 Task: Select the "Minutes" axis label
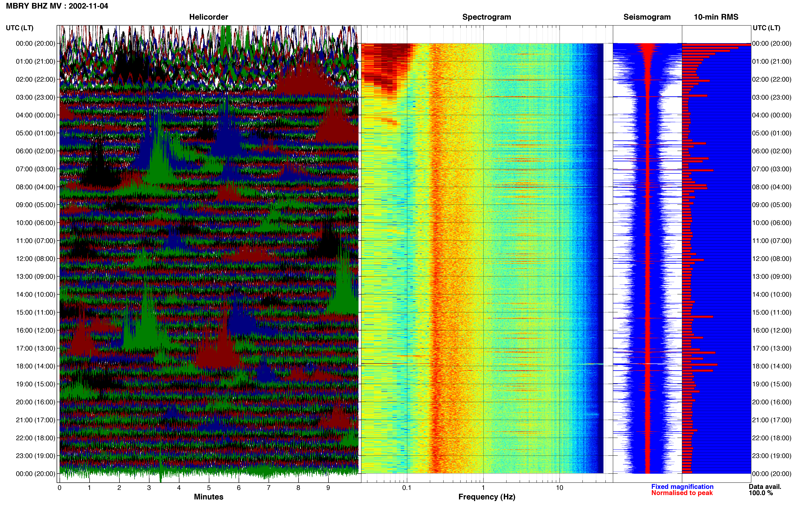click(x=209, y=497)
